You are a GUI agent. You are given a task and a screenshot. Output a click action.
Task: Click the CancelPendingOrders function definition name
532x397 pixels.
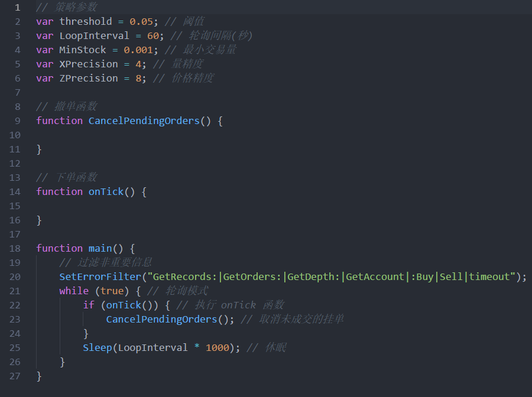point(144,121)
